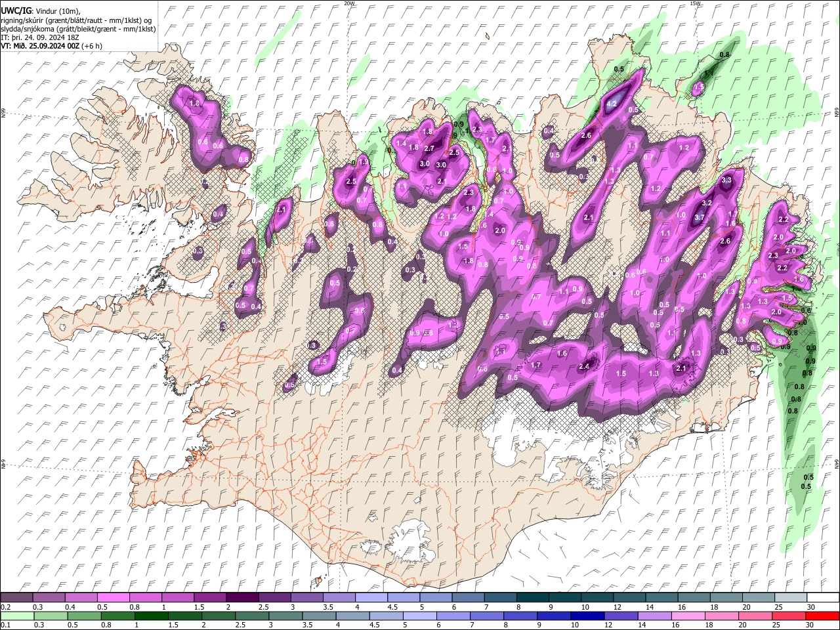Screen dimensions: 840x630
Task: Click the '3.2' precipitation value on the map
Action: click(x=707, y=203)
